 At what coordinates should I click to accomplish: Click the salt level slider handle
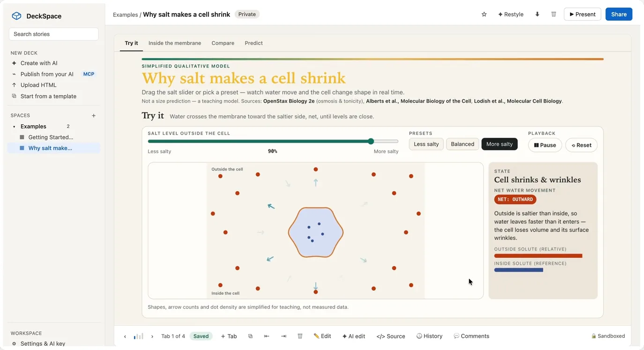point(371,141)
